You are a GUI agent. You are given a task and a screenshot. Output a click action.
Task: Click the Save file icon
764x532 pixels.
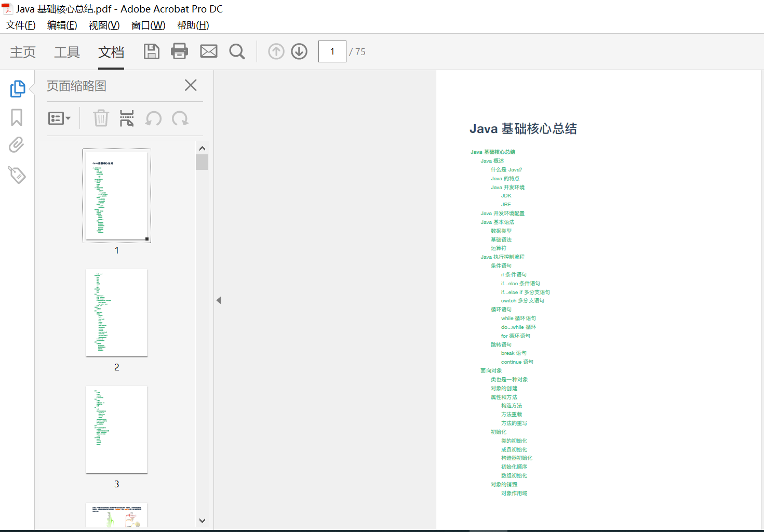(x=151, y=51)
